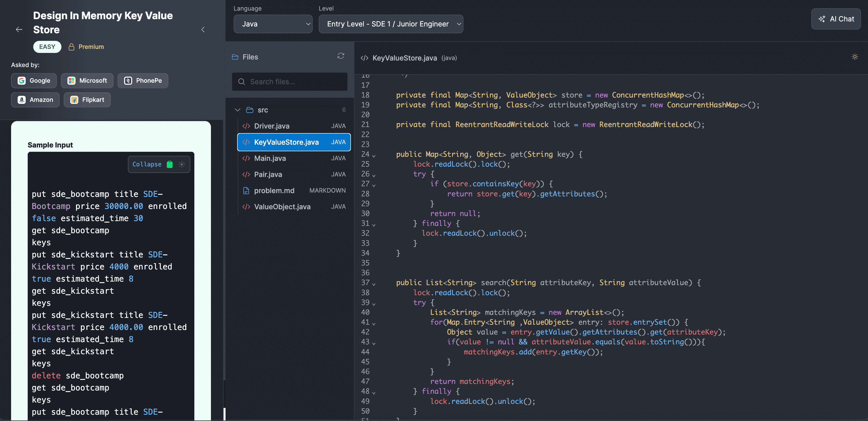Click the back arrow beside problem title
The height and width of the screenshot is (421, 868).
[19, 30]
